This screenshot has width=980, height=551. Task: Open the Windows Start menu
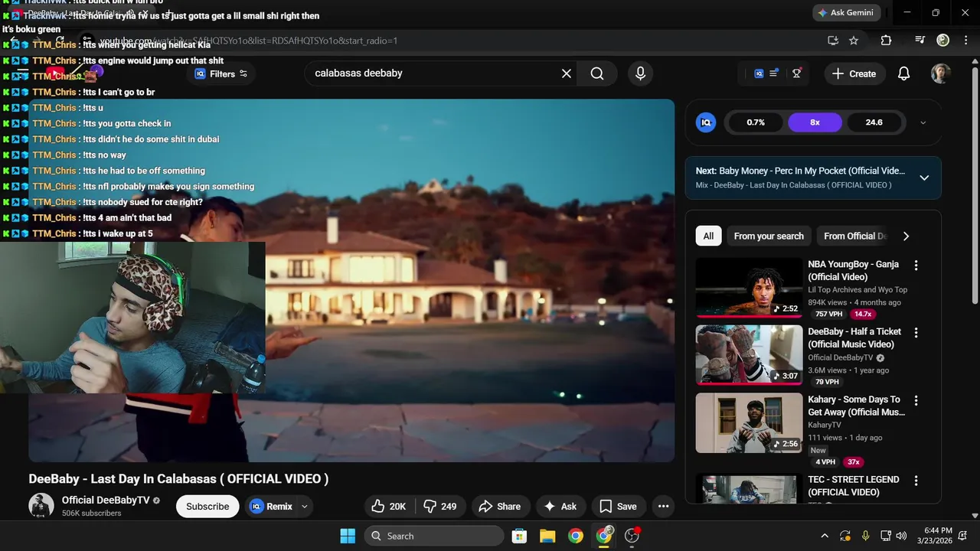pos(347,536)
